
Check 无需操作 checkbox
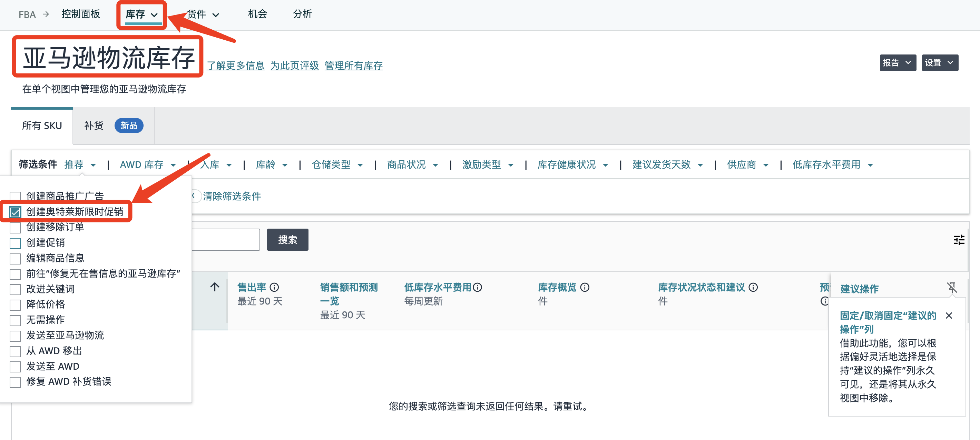[15, 321]
